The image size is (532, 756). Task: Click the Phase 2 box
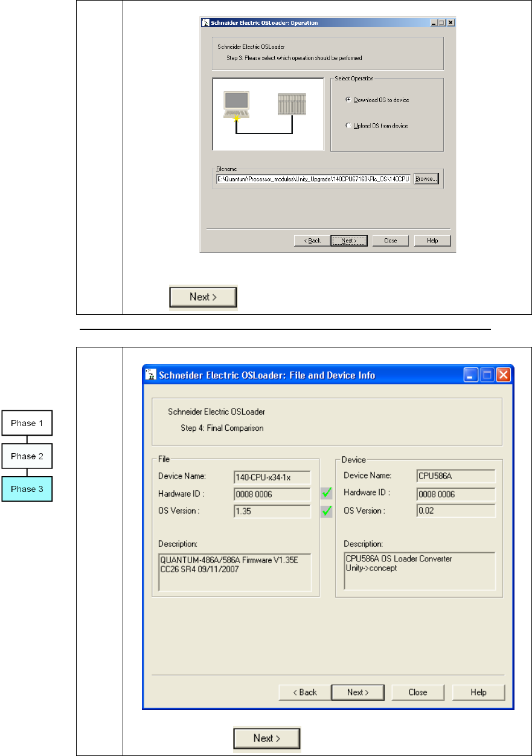point(27,456)
